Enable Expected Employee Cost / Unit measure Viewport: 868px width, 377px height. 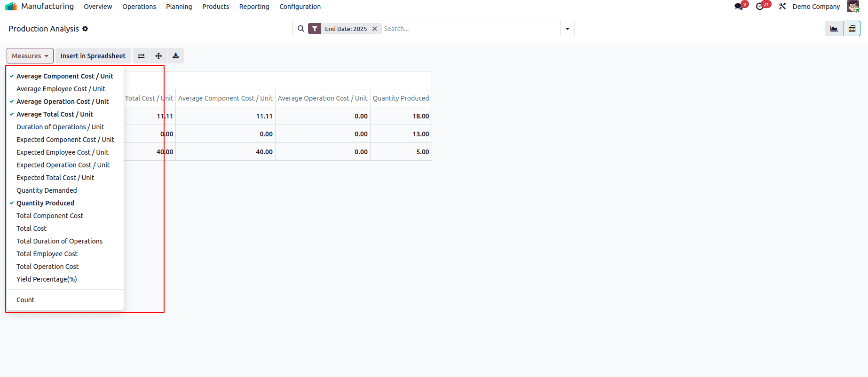tap(65, 152)
